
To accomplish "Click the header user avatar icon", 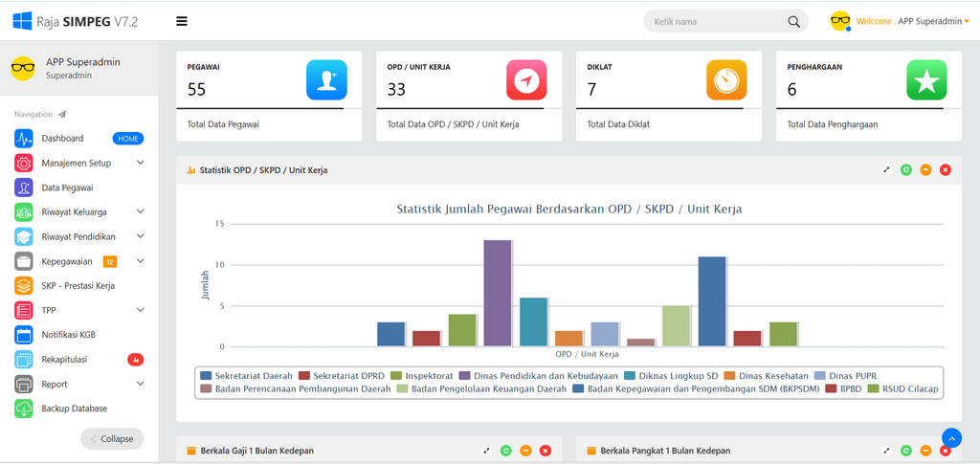I will tap(840, 21).
